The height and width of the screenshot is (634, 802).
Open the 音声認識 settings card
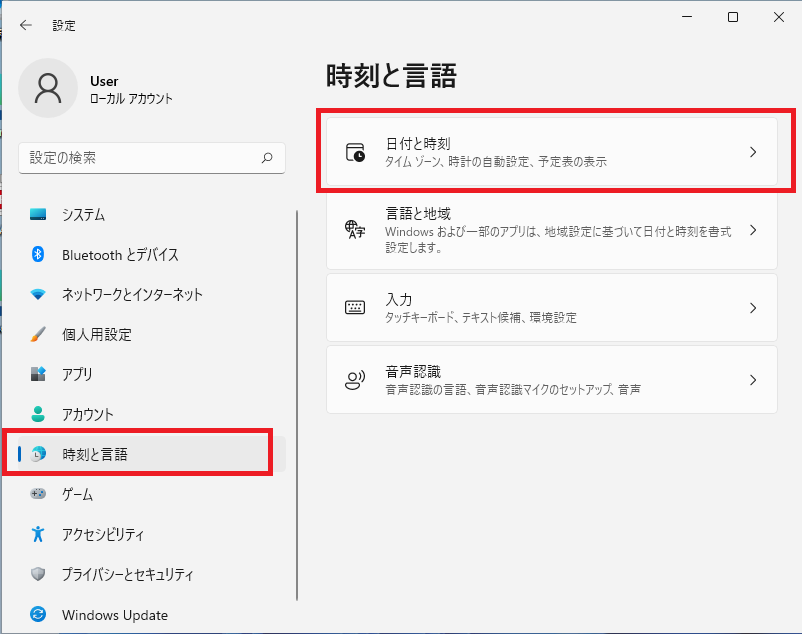coord(552,380)
